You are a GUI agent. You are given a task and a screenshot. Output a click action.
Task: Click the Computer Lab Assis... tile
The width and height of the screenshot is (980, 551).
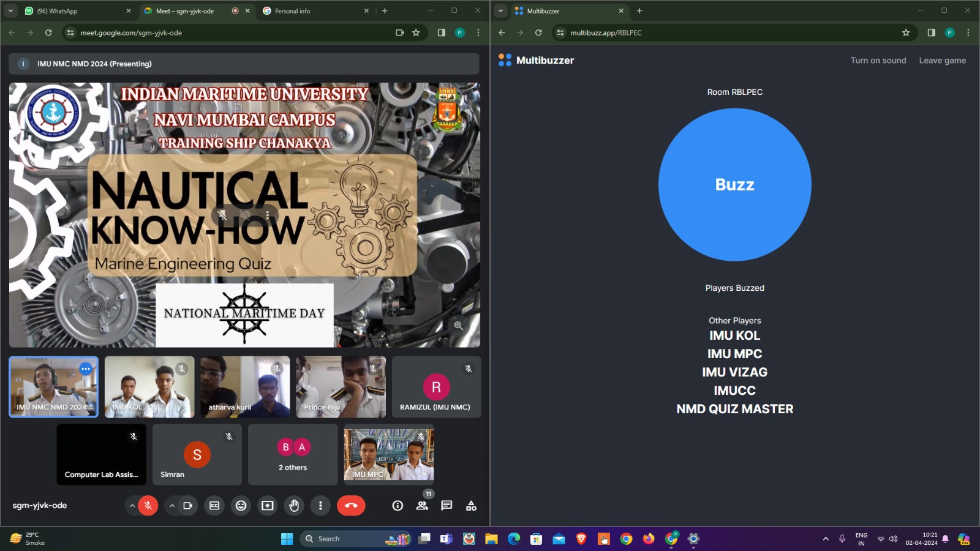point(102,454)
